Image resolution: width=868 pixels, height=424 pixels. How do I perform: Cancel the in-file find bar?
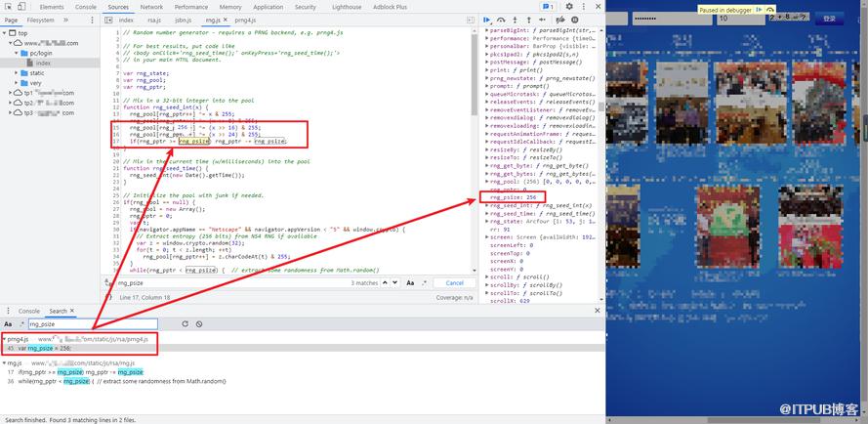click(x=454, y=282)
